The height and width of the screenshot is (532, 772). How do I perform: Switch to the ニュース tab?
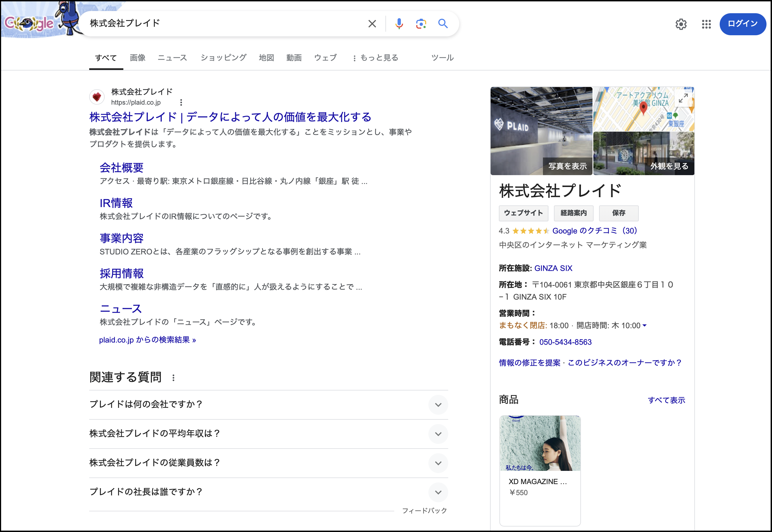pyautogui.click(x=172, y=58)
